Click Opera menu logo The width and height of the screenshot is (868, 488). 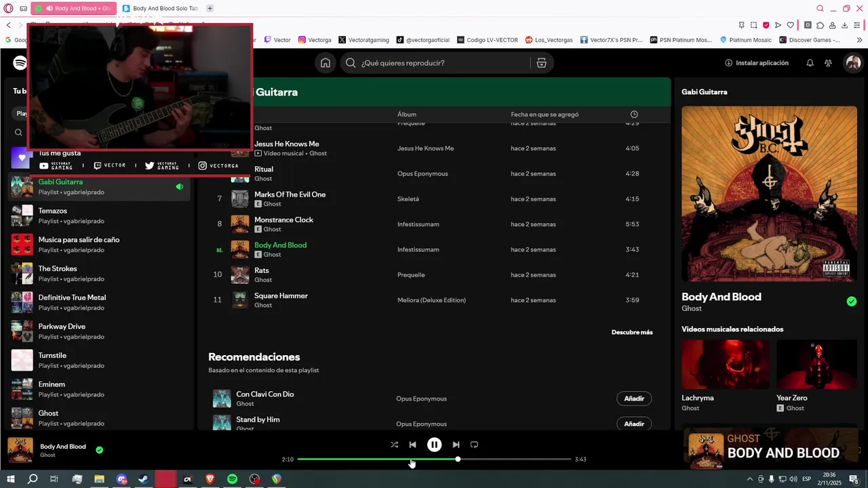point(8,9)
